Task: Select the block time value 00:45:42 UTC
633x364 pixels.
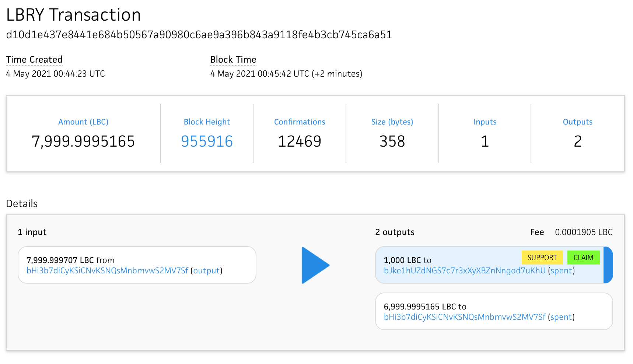Action: (x=283, y=74)
